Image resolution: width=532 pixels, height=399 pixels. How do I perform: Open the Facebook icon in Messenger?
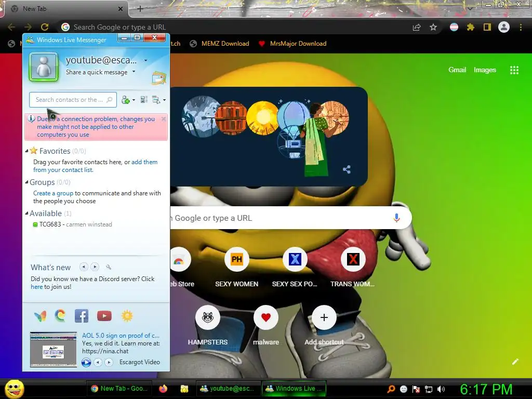coord(82,316)
